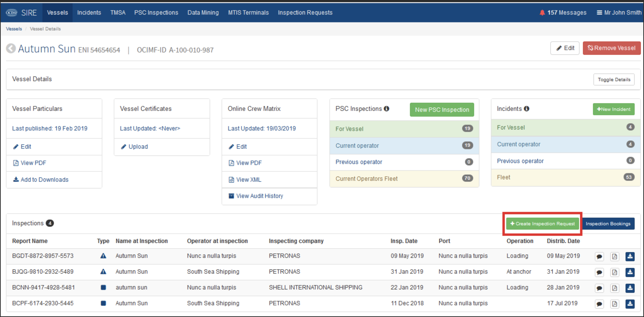Open PDF icon for report BJQG-9810-2932-5489
The height and width of the screenshot is (317, 644).
[x=614, y=272]
